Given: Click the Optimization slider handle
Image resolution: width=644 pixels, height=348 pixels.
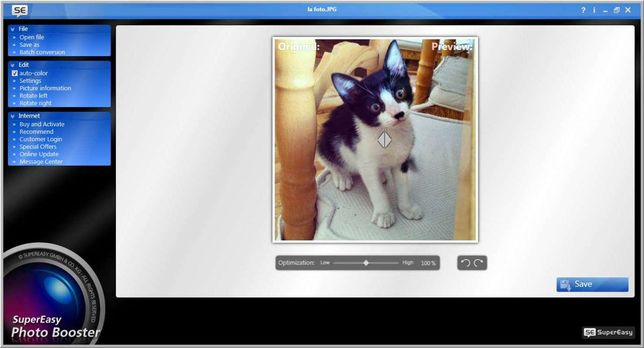Looking at the screenshot, I should point(366,263).
